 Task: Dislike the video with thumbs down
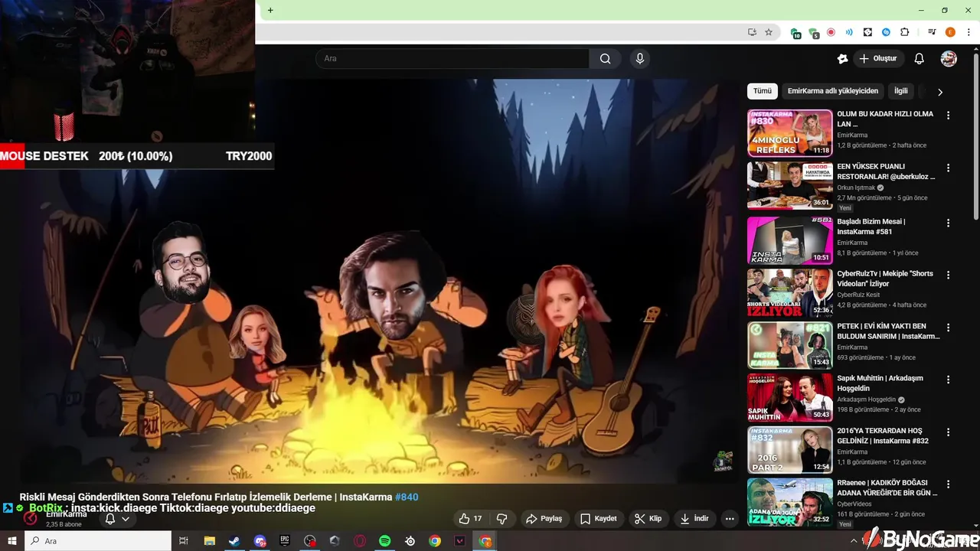[502, 519]
